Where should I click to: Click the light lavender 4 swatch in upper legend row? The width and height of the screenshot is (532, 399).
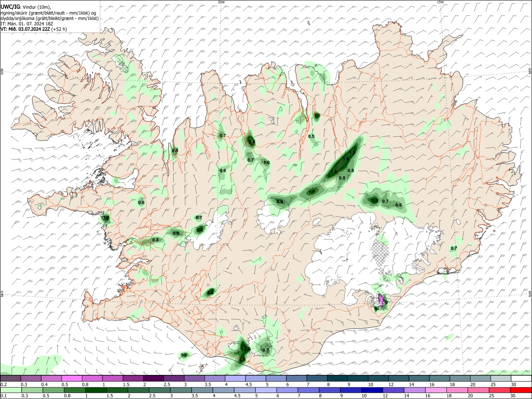click(235, 379)
